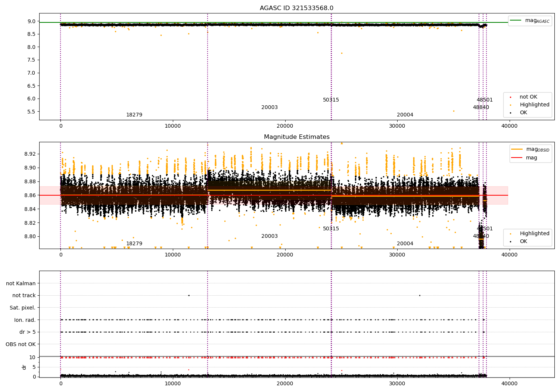Click x-axis tick 30000 under Magnitude Estimates plot
This screenshot has width=560, height=392.
tap(397, 255)
